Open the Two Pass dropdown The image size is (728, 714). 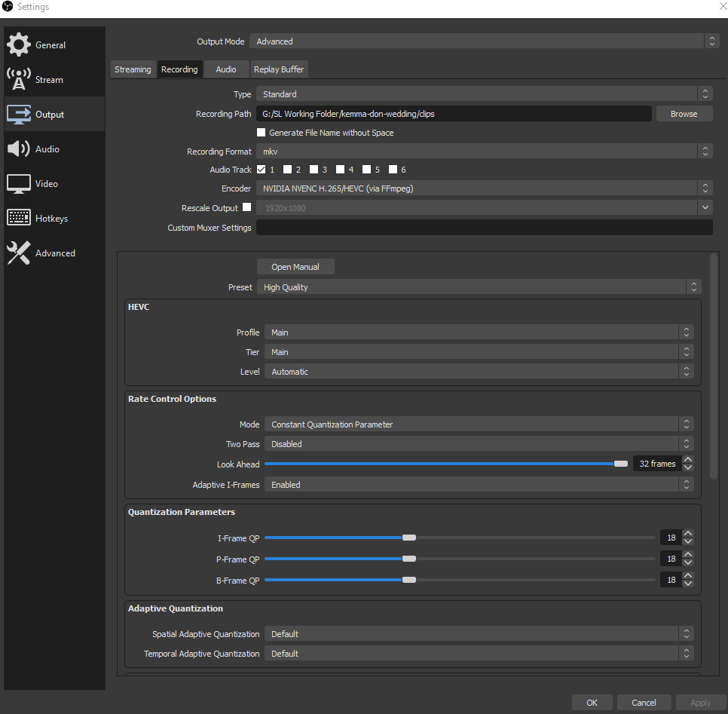[479, 443]
